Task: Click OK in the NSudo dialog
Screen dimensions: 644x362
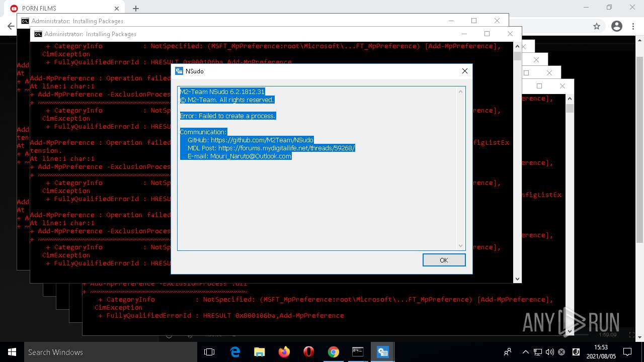Action: click(444, 260)
